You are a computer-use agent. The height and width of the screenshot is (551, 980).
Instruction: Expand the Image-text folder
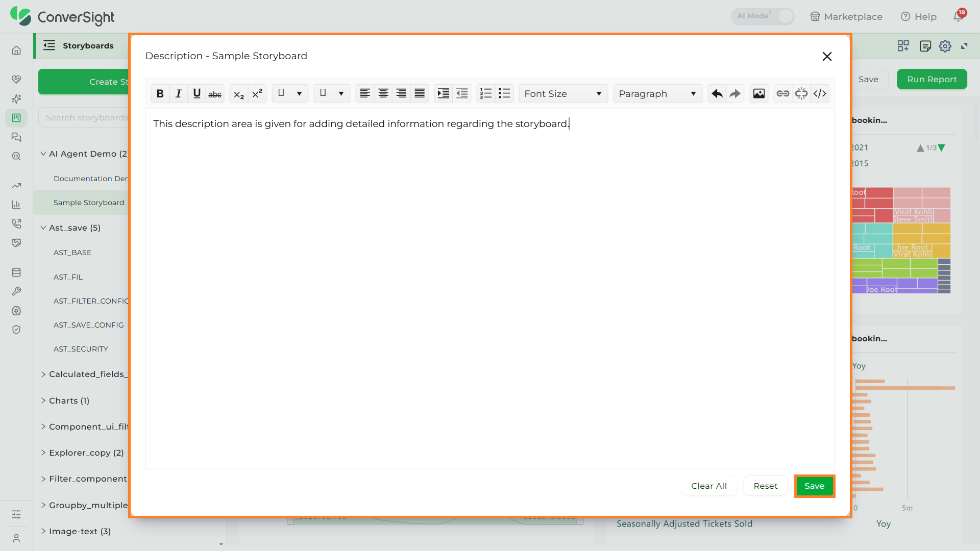[43, 531]
